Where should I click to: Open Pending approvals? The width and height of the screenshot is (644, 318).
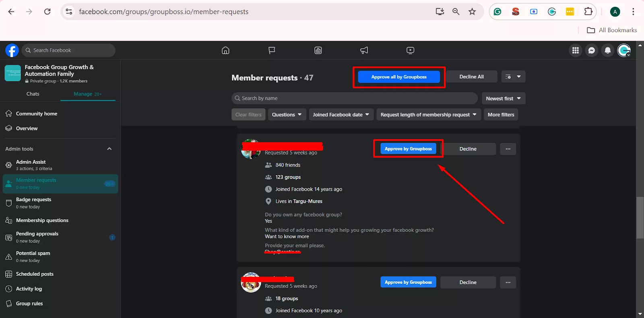tap(60, 237)
